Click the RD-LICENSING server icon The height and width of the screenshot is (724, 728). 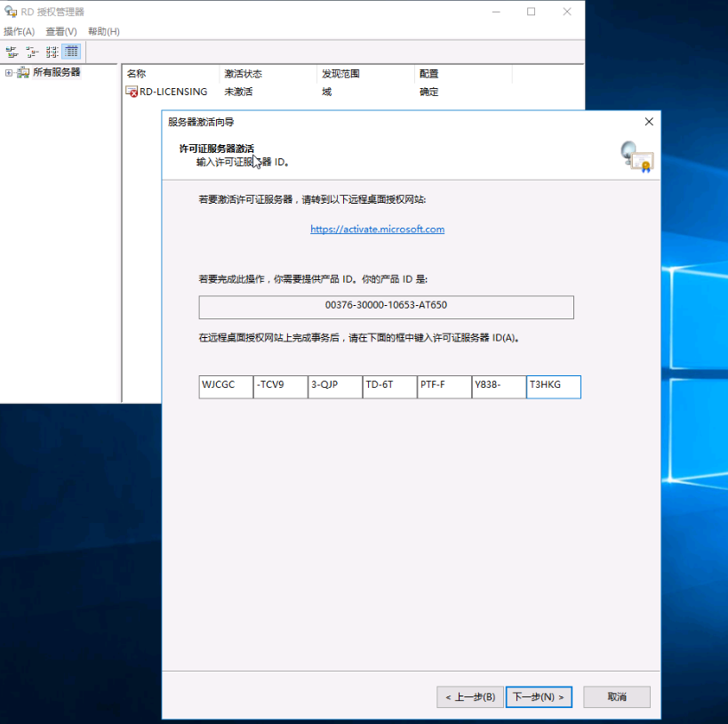point(132,92)
